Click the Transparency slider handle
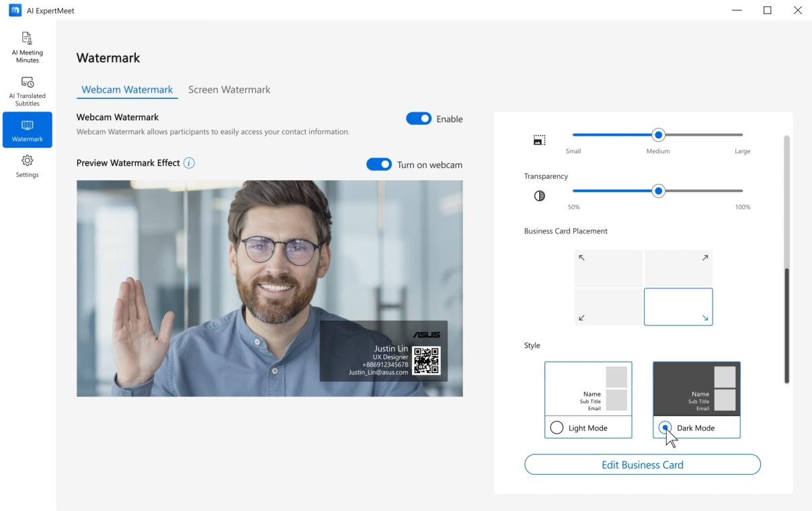This screenshot has width=812, height=511. click(659, 191)
